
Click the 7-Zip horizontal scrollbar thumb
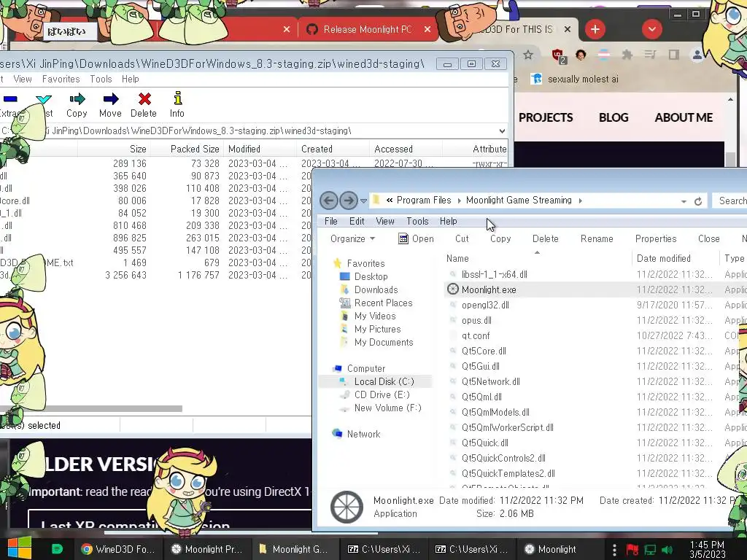click(x=91, y=408)
